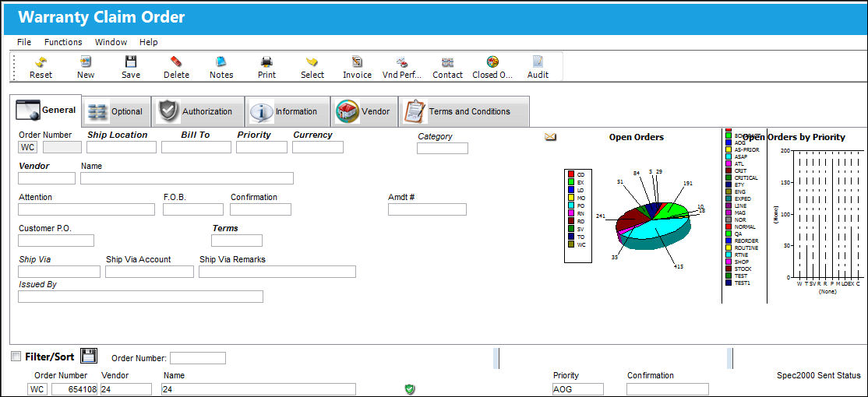Click the Ship Via input field
Screen dimensions: 868x397
coord(59,272)
